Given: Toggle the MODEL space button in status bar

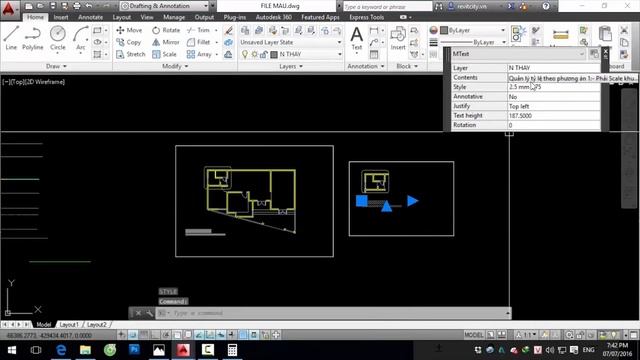Looking at the screenshot, I should tap(473, 335).
